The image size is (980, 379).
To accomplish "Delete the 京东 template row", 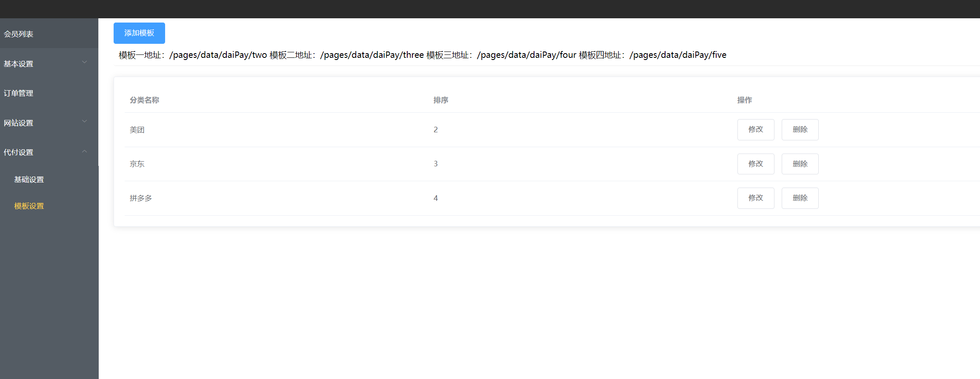I will click(x=800, y=164).
